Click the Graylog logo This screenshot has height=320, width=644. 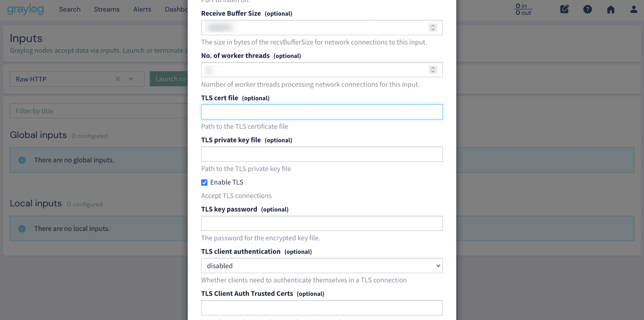click(25, 9)
